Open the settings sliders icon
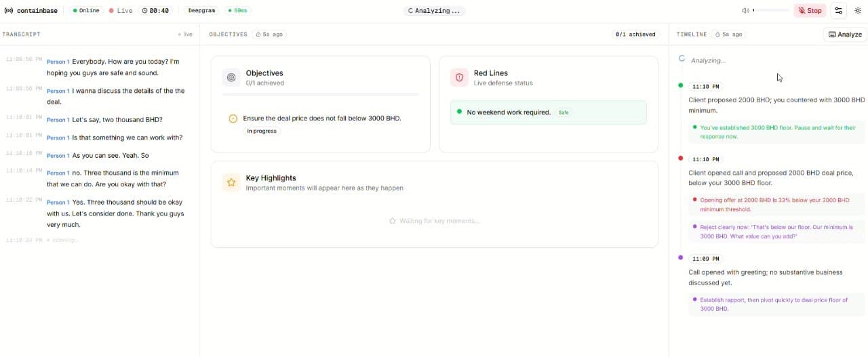Screen dimensions: 868x357 click(839, 11)
